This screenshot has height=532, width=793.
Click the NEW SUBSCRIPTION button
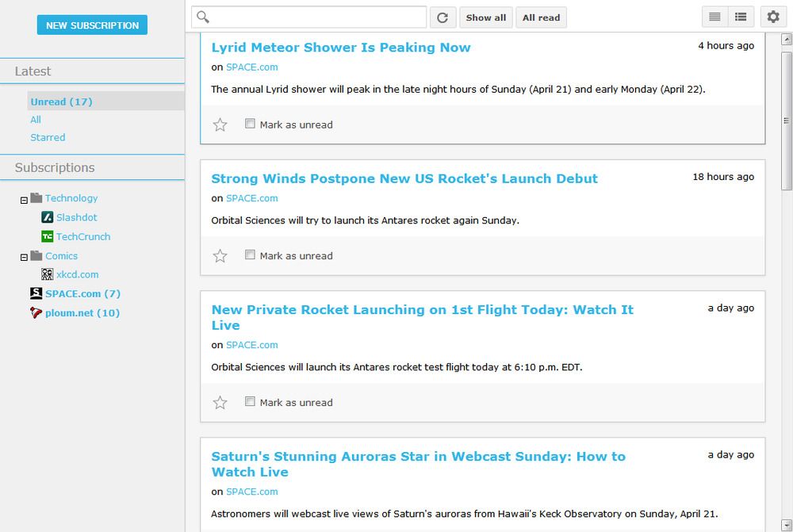pos(91,25)
